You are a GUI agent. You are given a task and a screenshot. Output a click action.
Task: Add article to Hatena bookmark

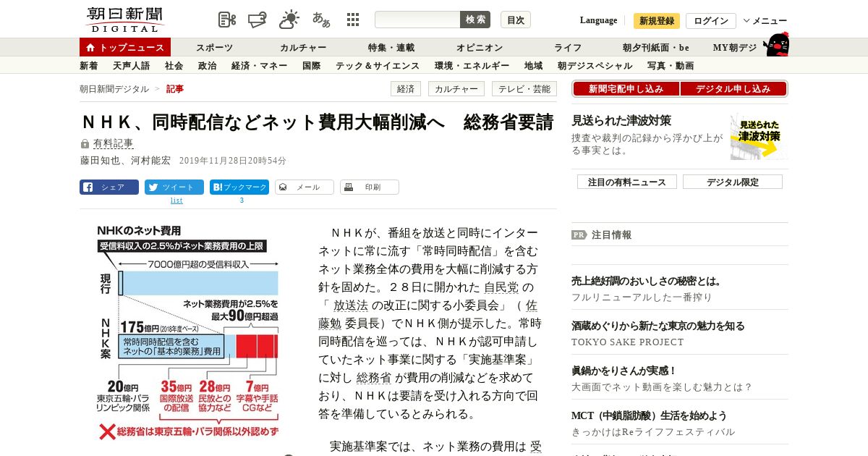239,187
